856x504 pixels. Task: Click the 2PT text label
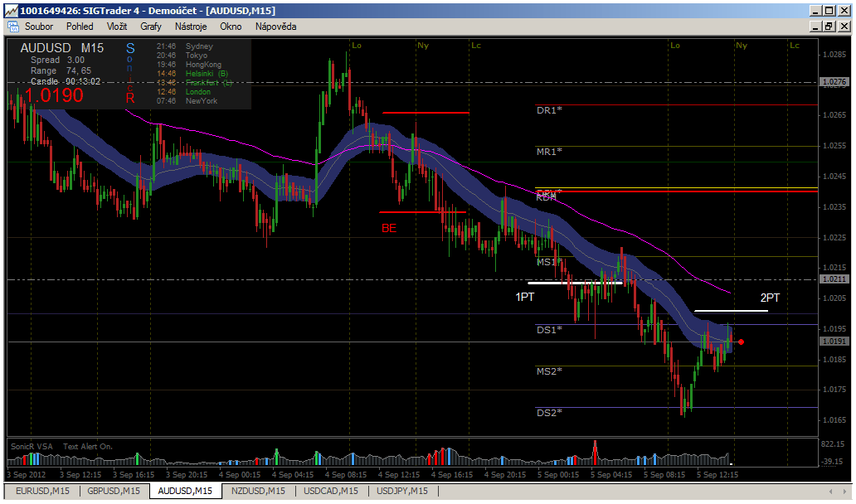pos(770,298)
